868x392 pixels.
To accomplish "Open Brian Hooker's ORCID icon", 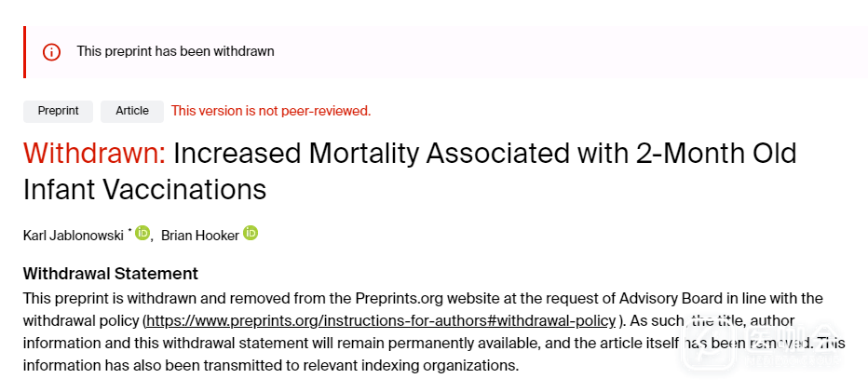I will pos(251,233).
